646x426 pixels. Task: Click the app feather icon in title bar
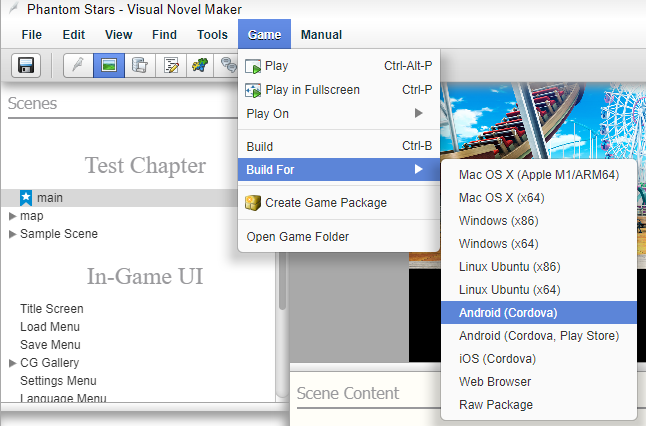(13, 8)
